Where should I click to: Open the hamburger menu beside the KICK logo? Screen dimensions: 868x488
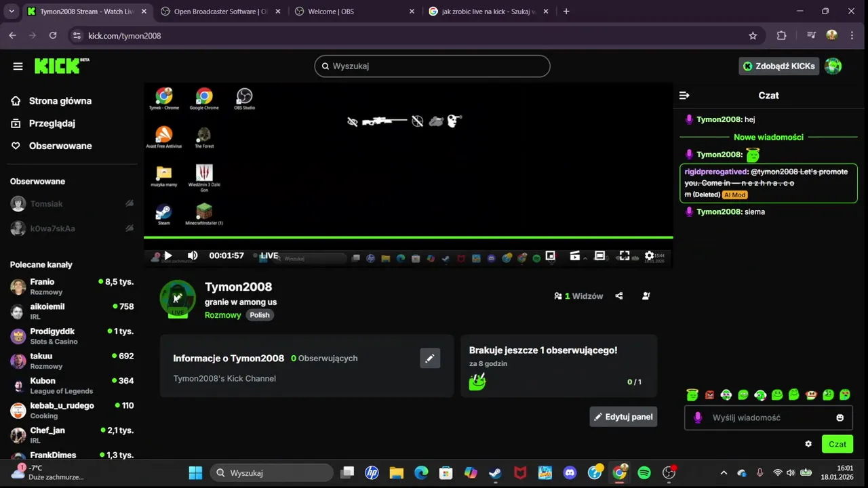point(18,66)
